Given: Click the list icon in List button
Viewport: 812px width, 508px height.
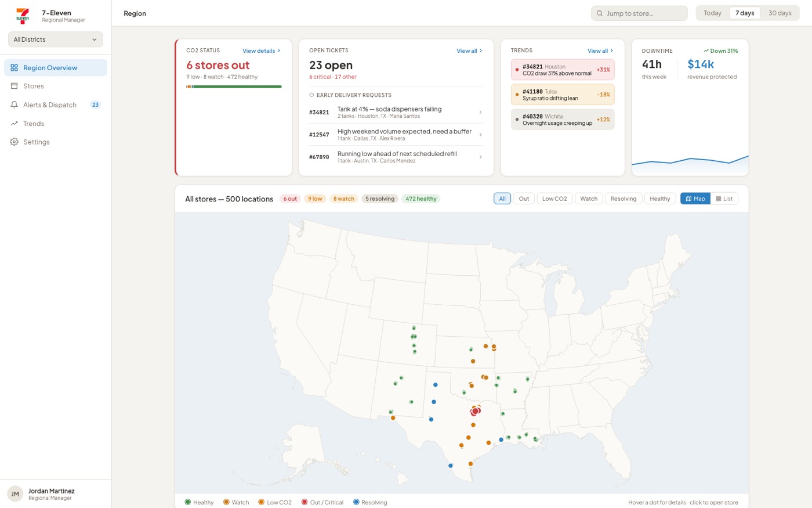Looking at the screenshot, I should click(719, 199).
